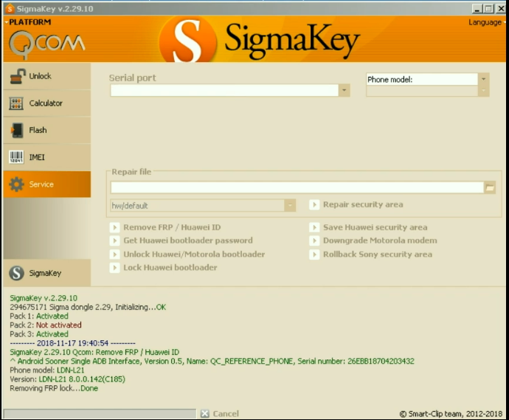Open the SigmaKey sidebar tab
This screenshot has width=509, height=420.
pyautogui.click(x=47, y=273)
